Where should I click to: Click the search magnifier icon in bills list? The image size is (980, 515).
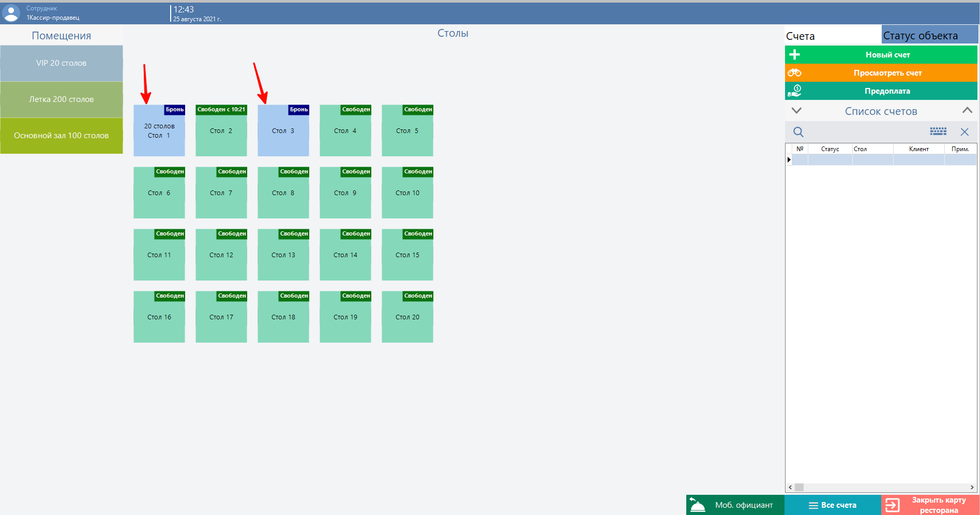pos(798,132)
